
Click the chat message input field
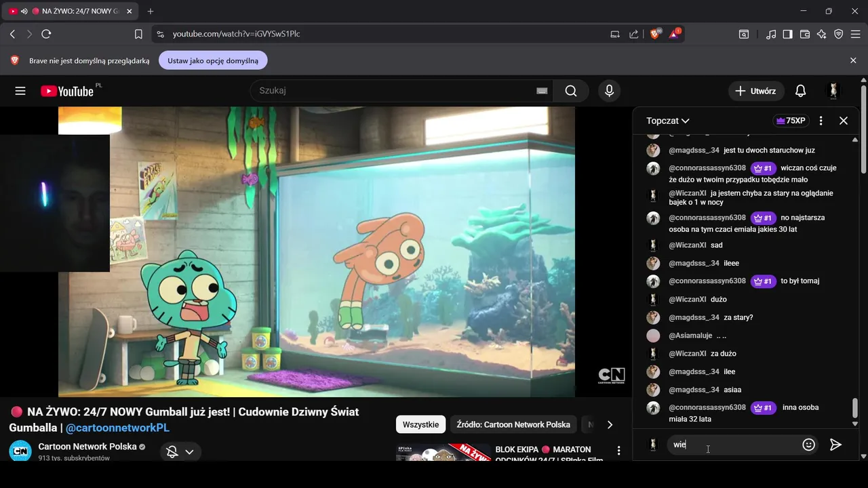pyautogui.click(x=734, y=445)
